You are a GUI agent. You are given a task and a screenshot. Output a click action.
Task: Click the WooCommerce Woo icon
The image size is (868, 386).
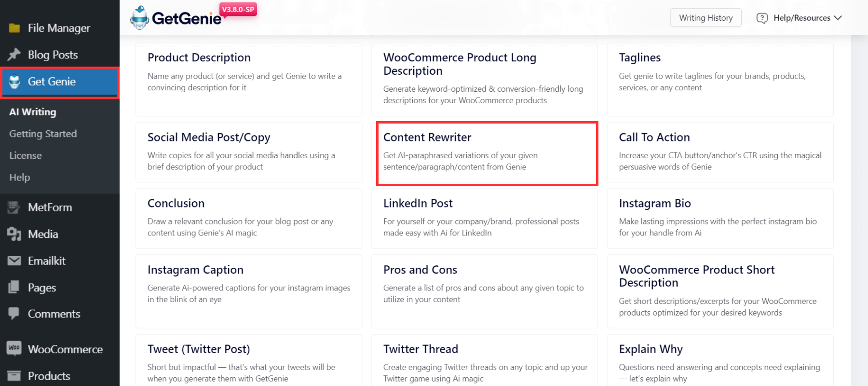pos(14,348)
